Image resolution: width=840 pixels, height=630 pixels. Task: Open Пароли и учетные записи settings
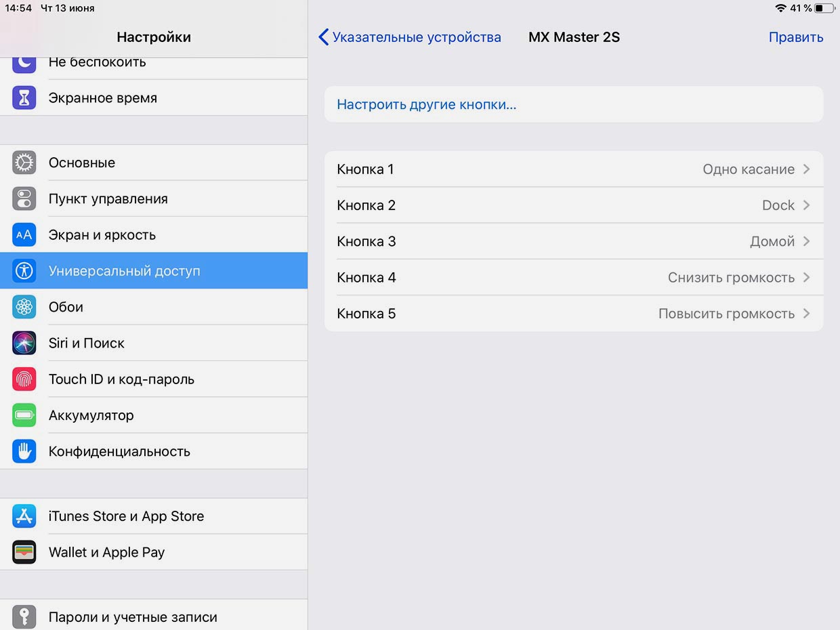pos(133,617)
